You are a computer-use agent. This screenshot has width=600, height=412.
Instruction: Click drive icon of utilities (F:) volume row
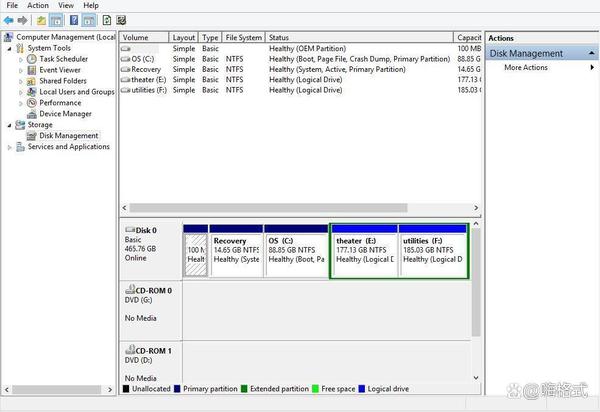click(126, 90)
